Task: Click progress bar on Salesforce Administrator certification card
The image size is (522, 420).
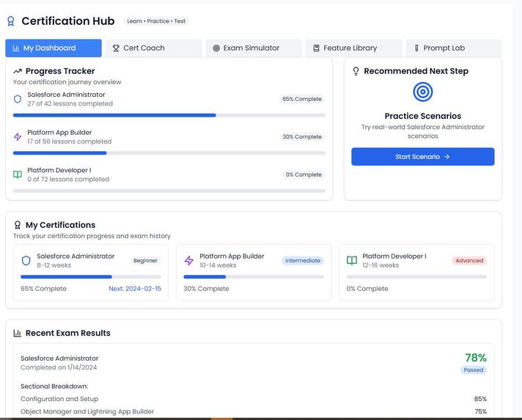Action: click(91, 277)
